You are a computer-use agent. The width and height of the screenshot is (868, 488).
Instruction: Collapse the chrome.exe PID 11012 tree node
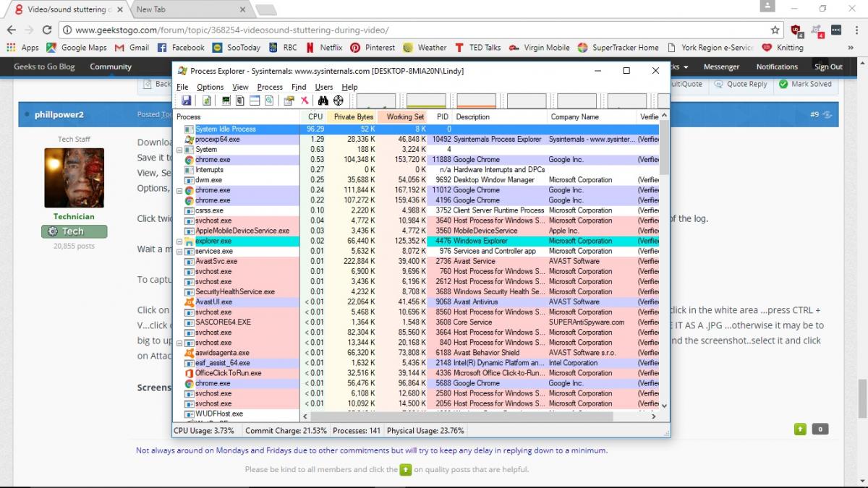(x=179, y=190)
